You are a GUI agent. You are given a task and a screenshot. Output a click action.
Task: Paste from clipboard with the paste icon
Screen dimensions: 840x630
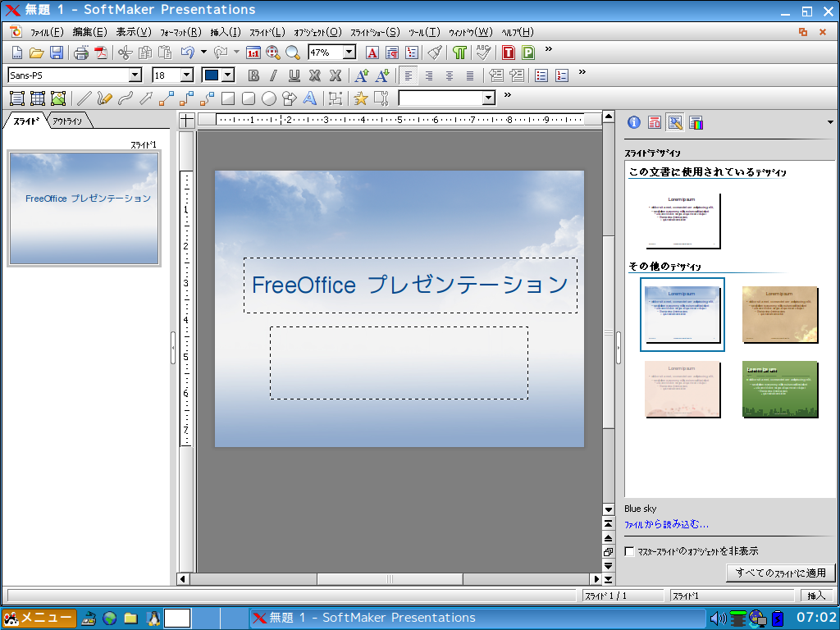click(x=166, y=52)
